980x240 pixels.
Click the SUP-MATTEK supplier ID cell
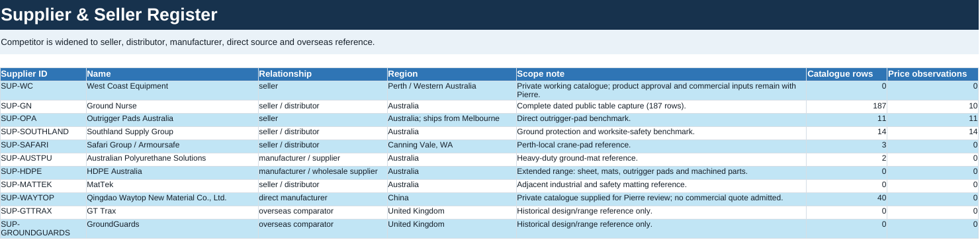pos(43,186)
